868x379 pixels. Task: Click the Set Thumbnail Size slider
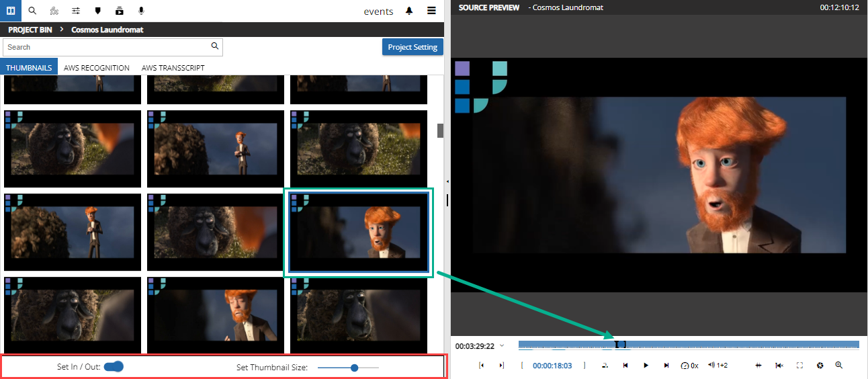(x=348, y=368)
